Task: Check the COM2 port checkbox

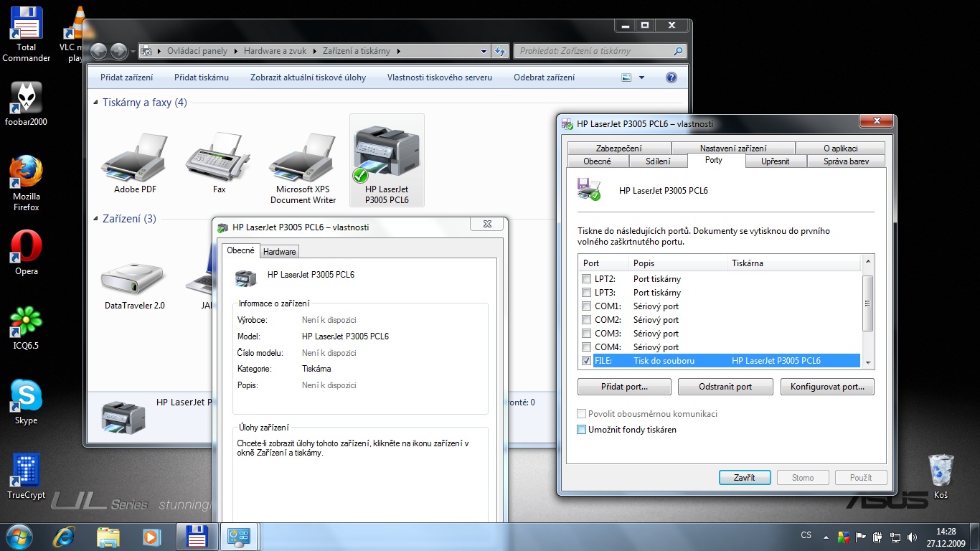Action: click(x=587, y=320)
